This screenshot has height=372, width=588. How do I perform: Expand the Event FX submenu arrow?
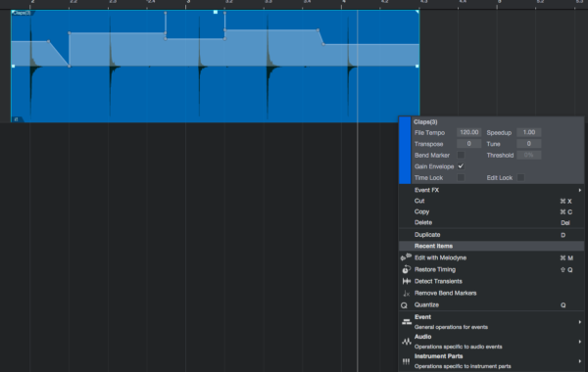pyautogui.click(x=579, y=190)
